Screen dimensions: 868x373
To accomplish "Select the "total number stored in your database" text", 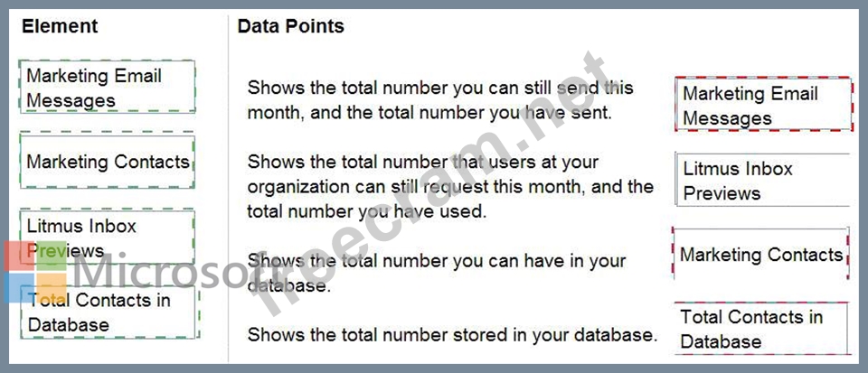I will click(451, 335).
